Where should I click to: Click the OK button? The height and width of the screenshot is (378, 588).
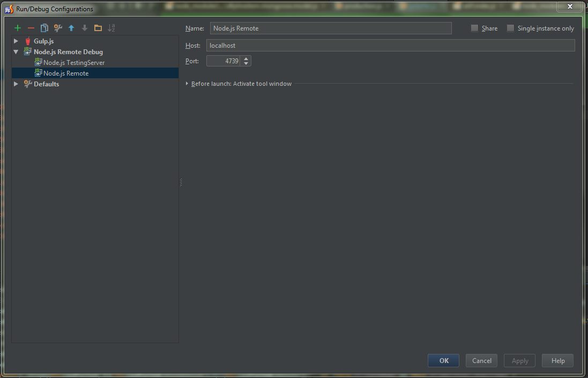pos(444,360)
